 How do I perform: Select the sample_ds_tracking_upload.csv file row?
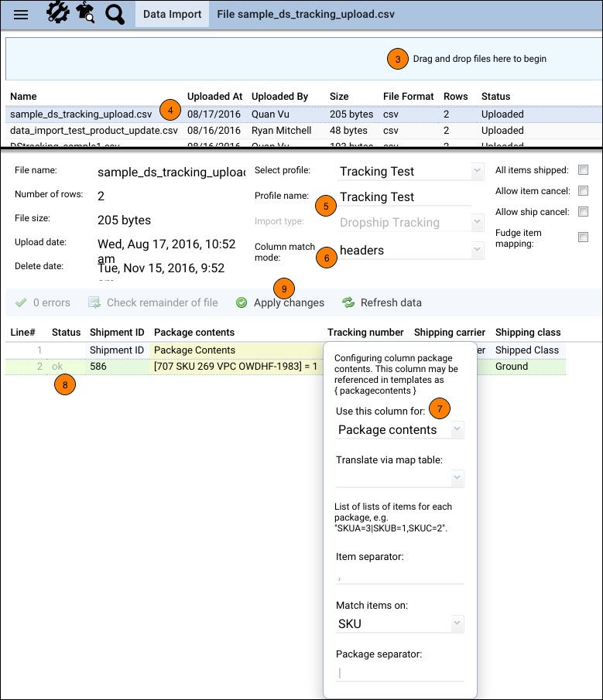pyautogui.click(x=303, y=114)
